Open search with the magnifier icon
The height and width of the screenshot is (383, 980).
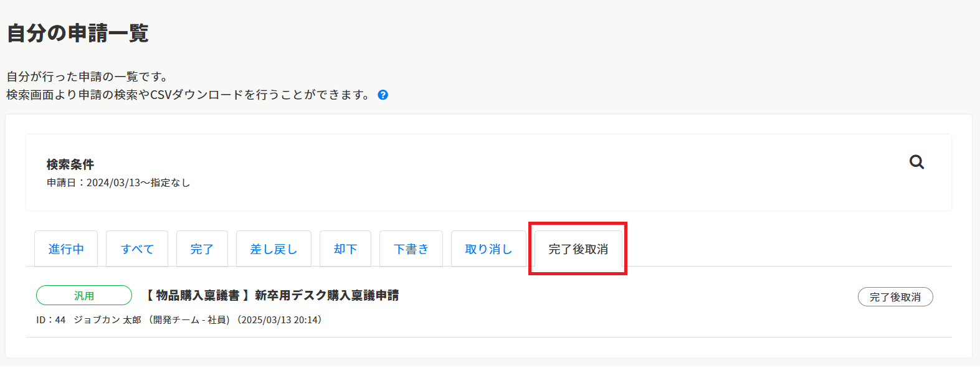point(916,163)
